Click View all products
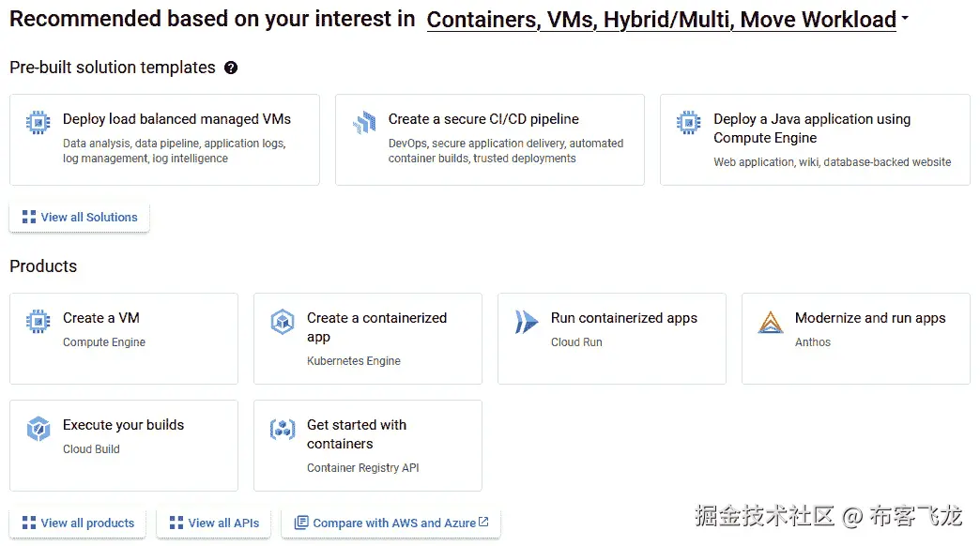980x546 pixels. [x=76, y=523]
